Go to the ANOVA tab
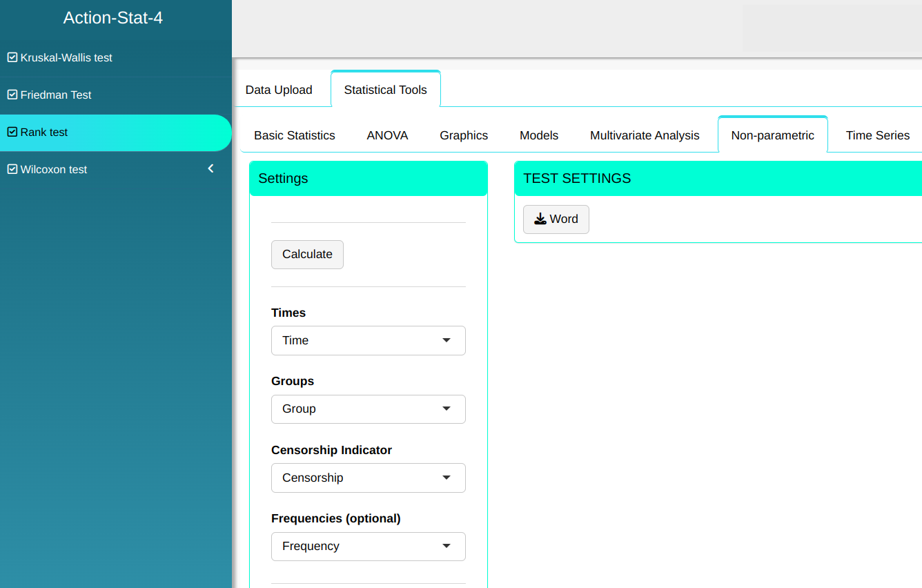This screenshot has height=588, width=922. tap(387, 135)
